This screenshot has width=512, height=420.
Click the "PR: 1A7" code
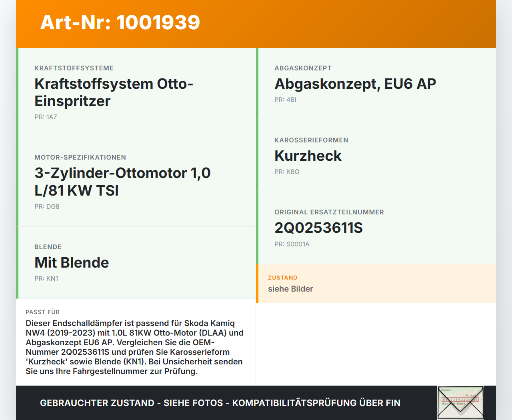(46, 117)
